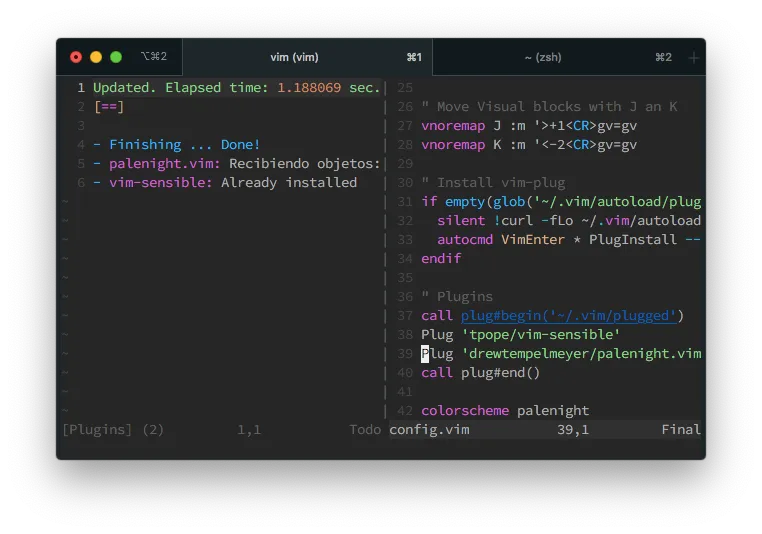
Task: Click the '[Plugins] (2)' status bar label
Action: pos(113,430)
